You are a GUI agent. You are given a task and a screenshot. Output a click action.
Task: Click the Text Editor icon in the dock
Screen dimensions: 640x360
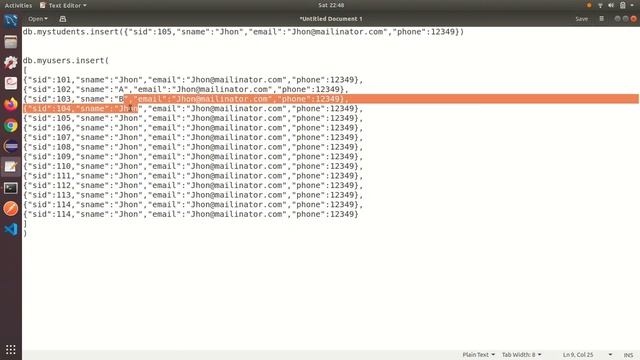pos(11,167)
